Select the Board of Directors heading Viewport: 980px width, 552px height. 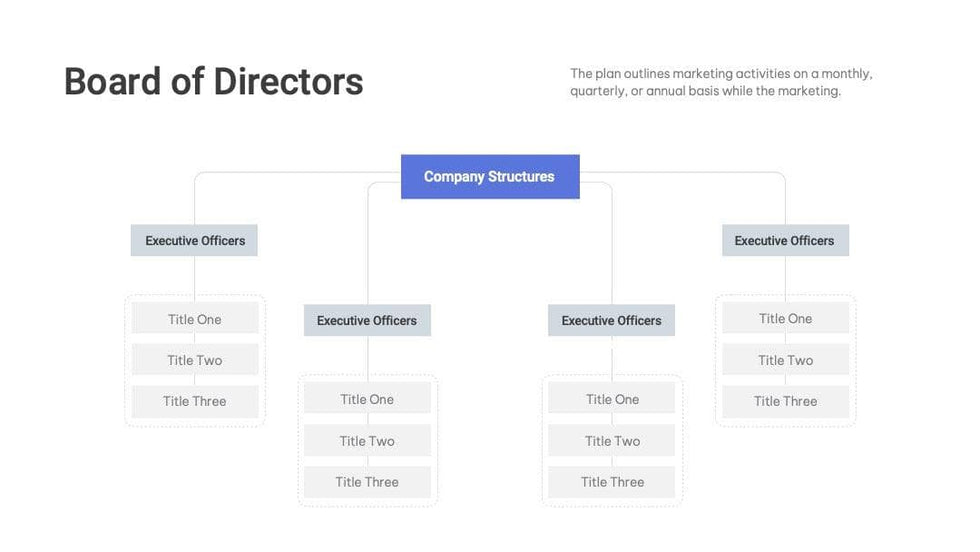pos(213,81)
